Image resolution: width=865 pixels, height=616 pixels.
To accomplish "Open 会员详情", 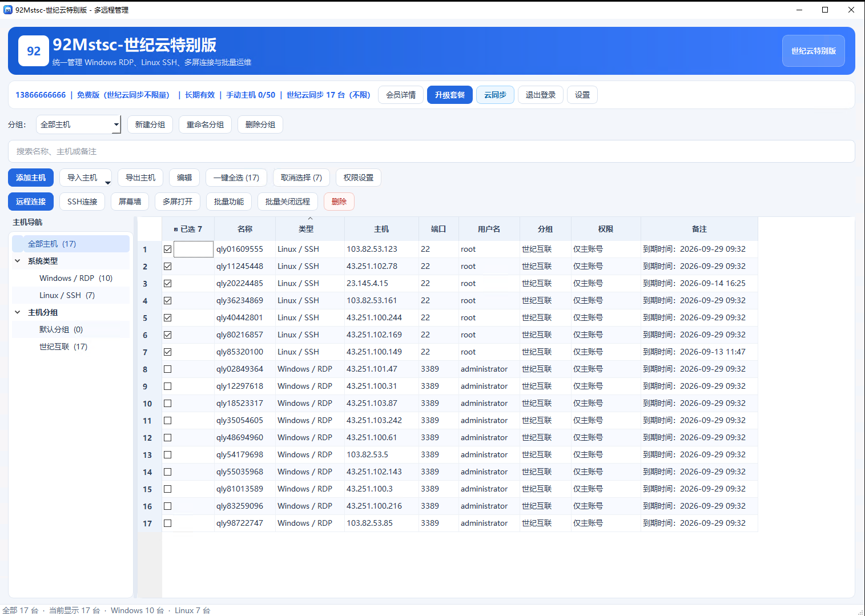I will (x=401, y=95).
